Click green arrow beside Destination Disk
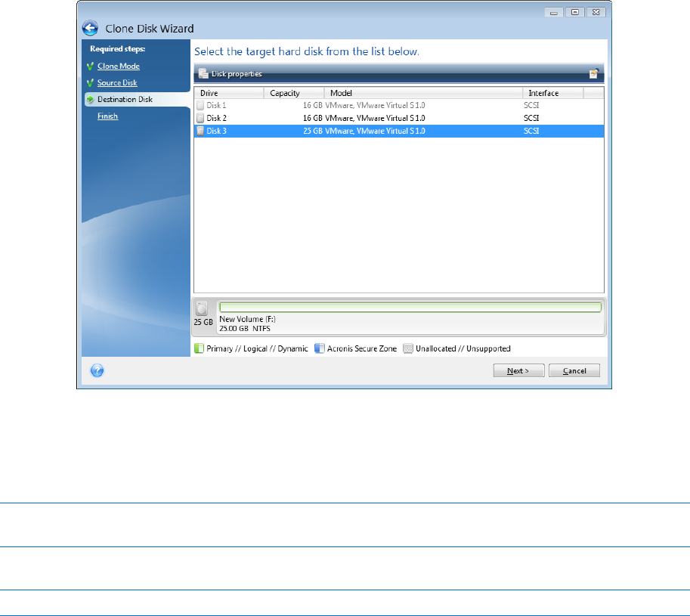Image resolution: width=690 pixels, height=616 pixels. [90, 100]
